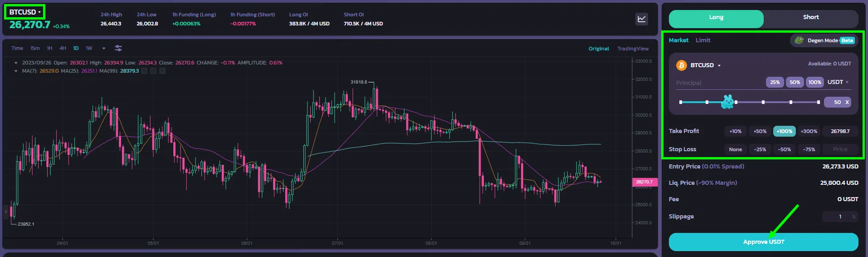Click the Slippage percent input
The width and height of the screenshot is (868, 257).
pyautogui.click(x=840, y=217)
